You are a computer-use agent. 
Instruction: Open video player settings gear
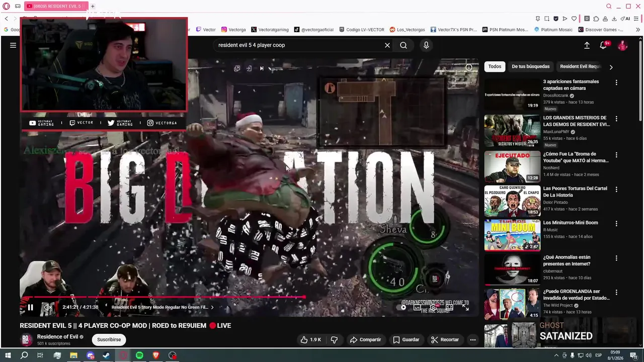point(433,307)
